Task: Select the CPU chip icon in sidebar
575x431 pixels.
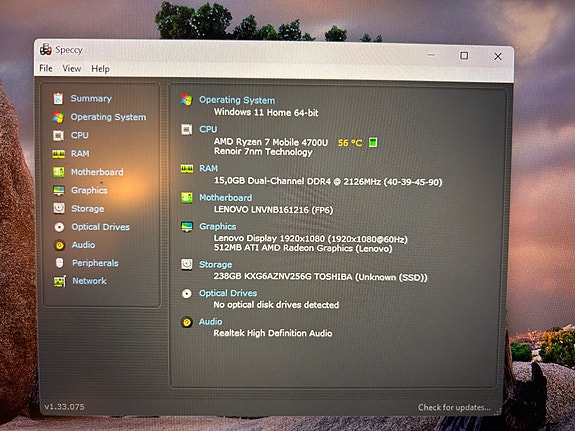Action: [58, 135]
